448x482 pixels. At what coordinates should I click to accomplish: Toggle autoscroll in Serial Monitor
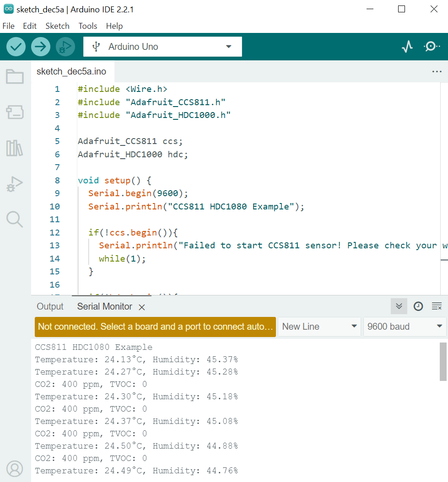pyautogui.click(x=399, y=306)
